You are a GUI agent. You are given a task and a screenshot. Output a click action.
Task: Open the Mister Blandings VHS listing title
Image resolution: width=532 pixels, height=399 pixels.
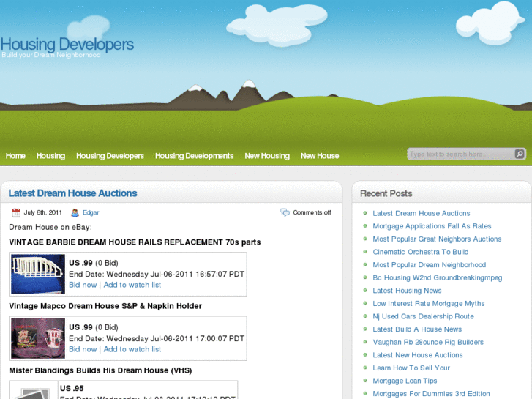click(x=100, y=370)
